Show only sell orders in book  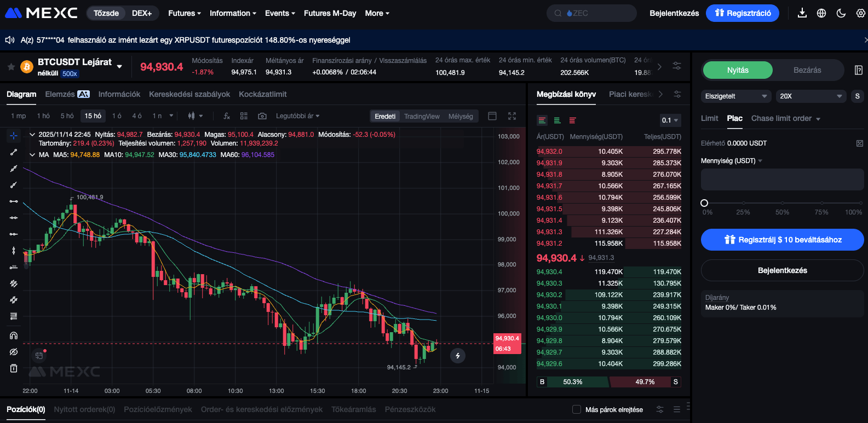572,120
